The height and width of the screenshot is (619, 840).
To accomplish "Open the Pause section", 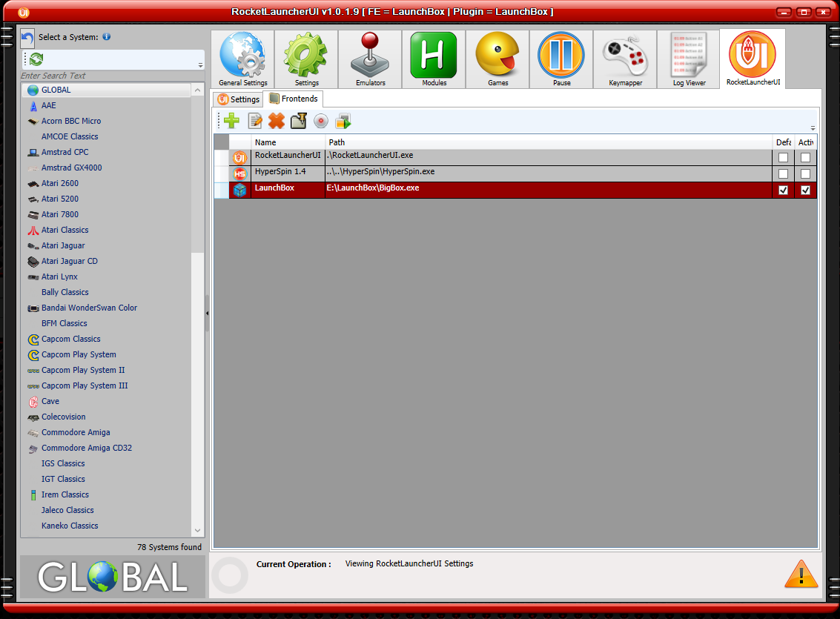I will coord(561,59).
